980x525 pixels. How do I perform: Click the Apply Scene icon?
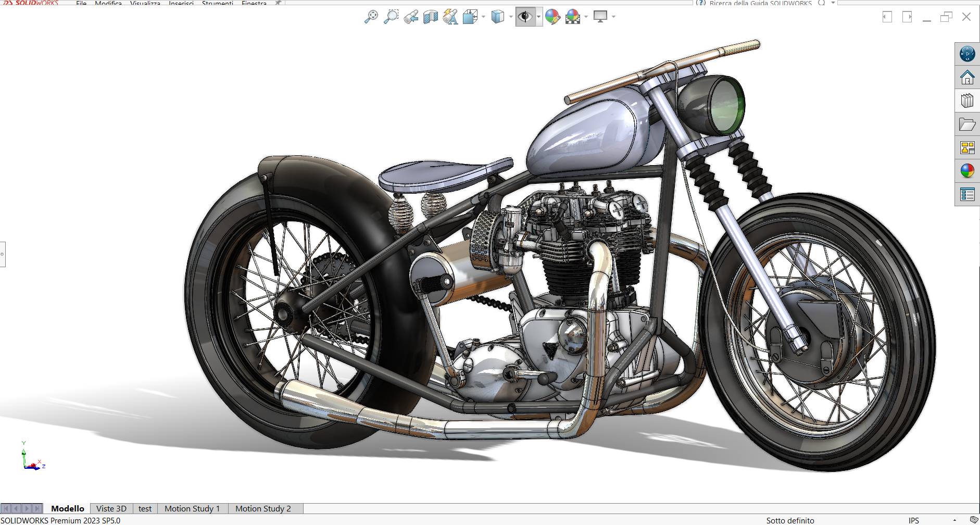[x=573, y=17]
